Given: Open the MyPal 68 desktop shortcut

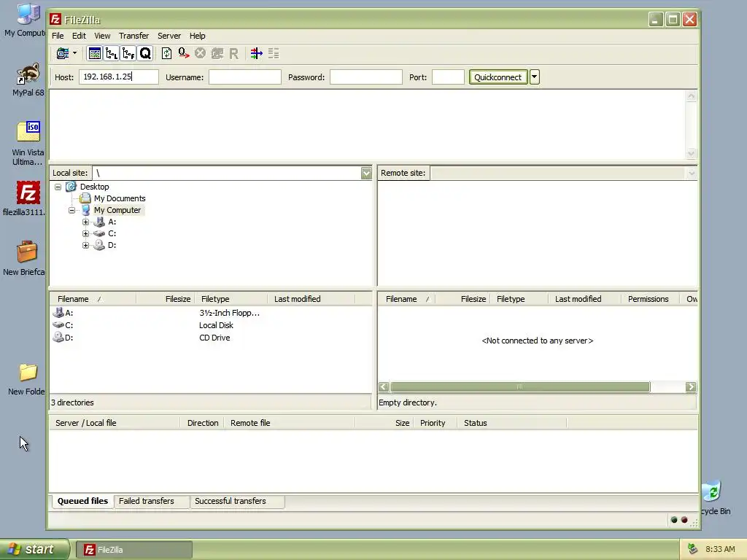Looking at the screenshot, I should coord(28,80).
